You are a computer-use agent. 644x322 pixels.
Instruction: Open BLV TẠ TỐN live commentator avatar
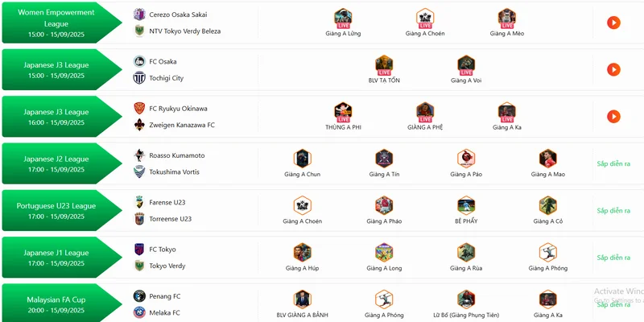click(384, 65)
